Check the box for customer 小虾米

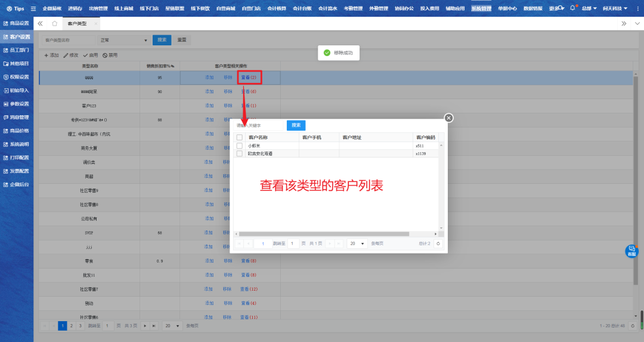(240, 146)
